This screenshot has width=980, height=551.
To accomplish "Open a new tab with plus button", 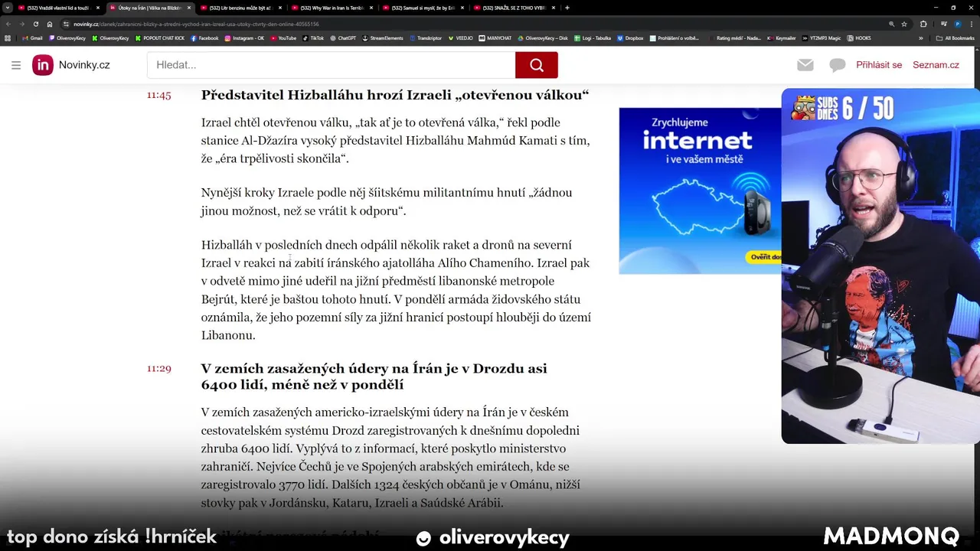I will tap(567, 8).
